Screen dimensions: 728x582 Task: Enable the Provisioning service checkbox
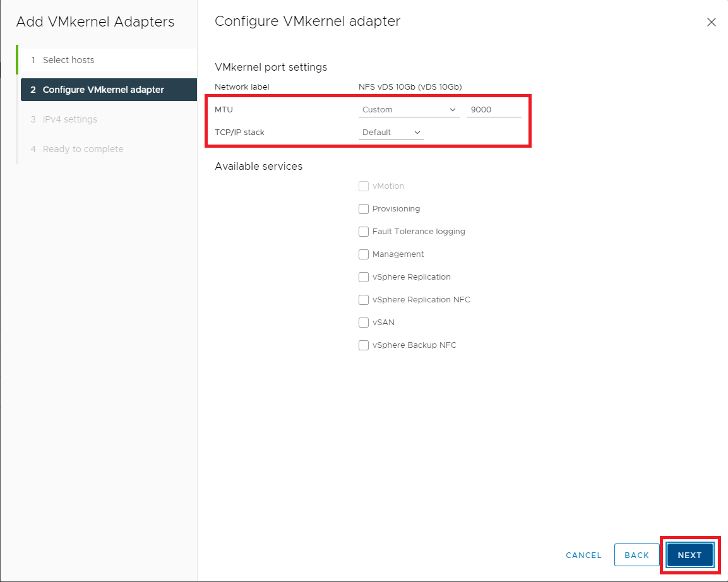pyautogui.click(x=364, y=209)
